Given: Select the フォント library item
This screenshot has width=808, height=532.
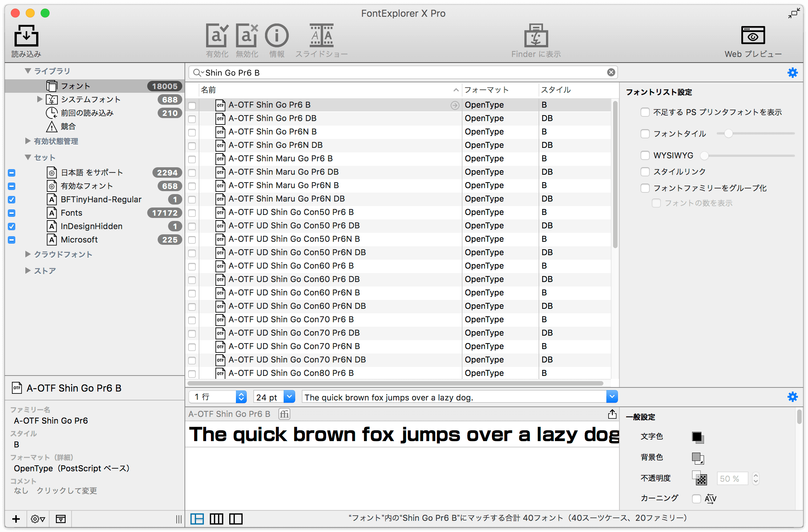Looking at the screenshot, I should (95, 86).
